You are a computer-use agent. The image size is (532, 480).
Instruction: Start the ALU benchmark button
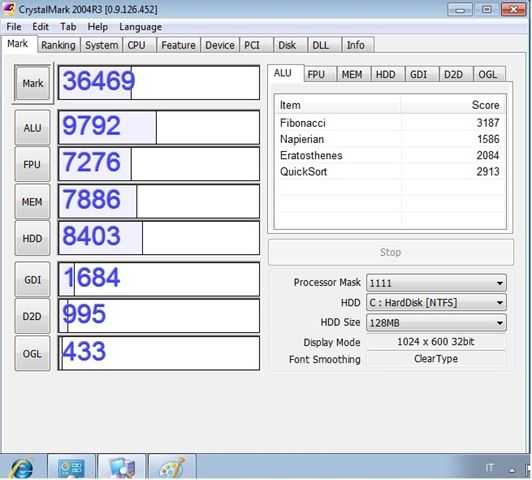pos(33,128)
